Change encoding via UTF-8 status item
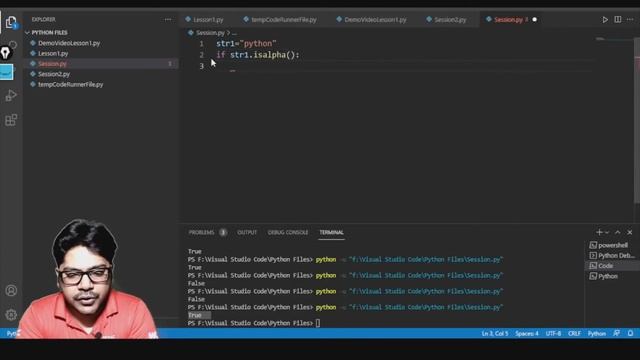 coord(553,333)
